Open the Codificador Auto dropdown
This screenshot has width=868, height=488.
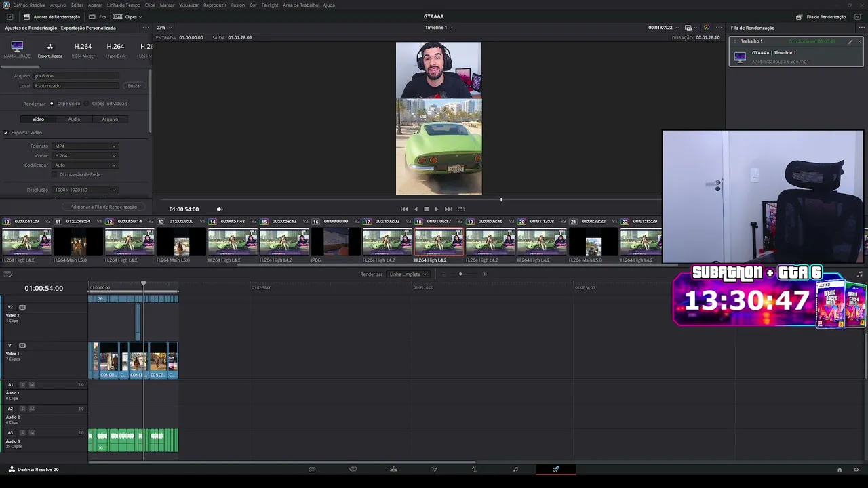[85, 165]
